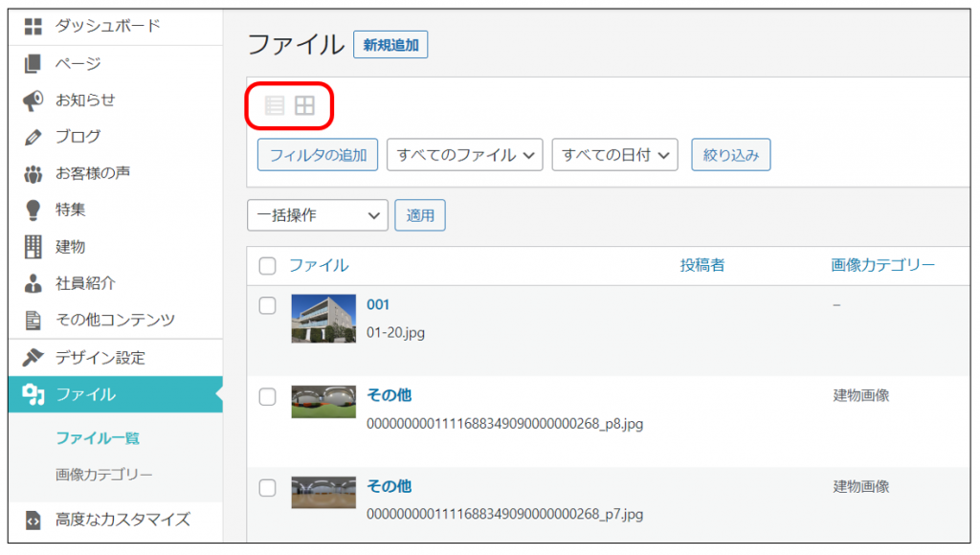Click the 建物 building icon
The width and height of the screenshot is (980, 555).
pos(33,247)
